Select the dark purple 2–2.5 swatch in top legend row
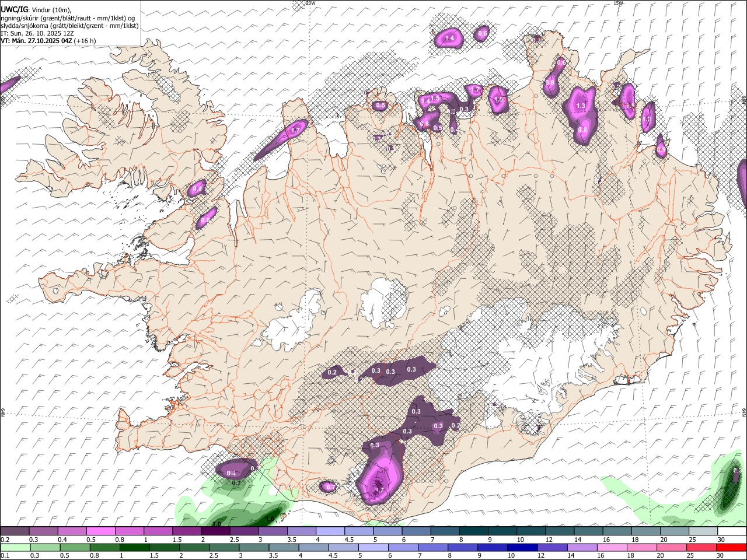Image resolution: width=747 pixels, height=560 pixels. (x=215, y=531)
